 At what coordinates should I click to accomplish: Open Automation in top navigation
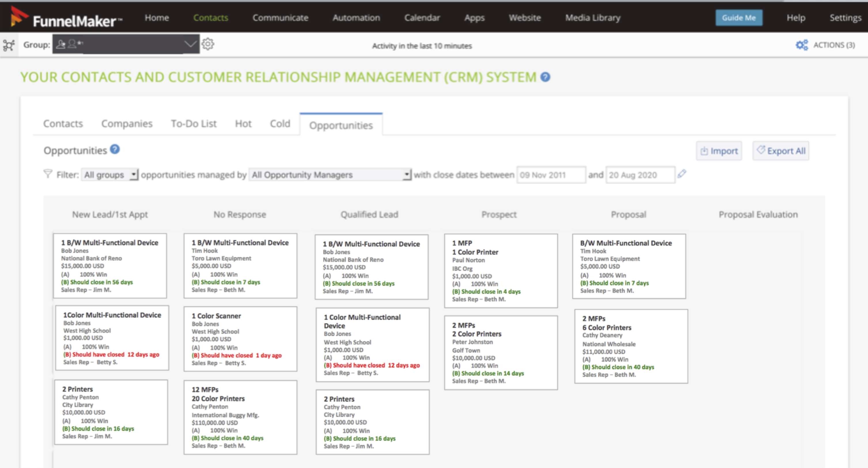(x=356, y=18)
